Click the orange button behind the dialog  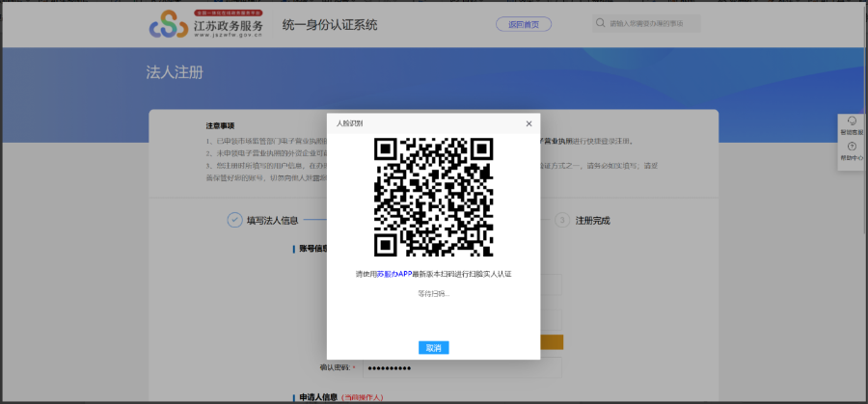552,342
